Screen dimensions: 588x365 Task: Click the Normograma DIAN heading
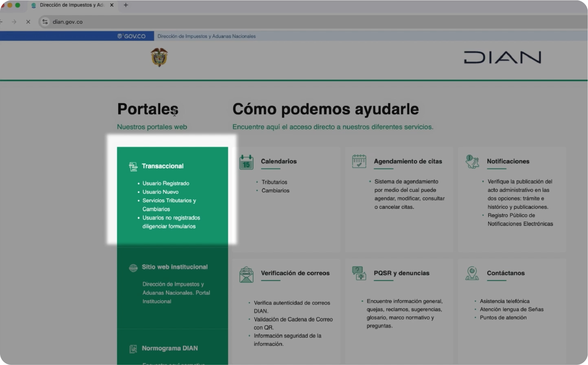[x=170, y=348]
